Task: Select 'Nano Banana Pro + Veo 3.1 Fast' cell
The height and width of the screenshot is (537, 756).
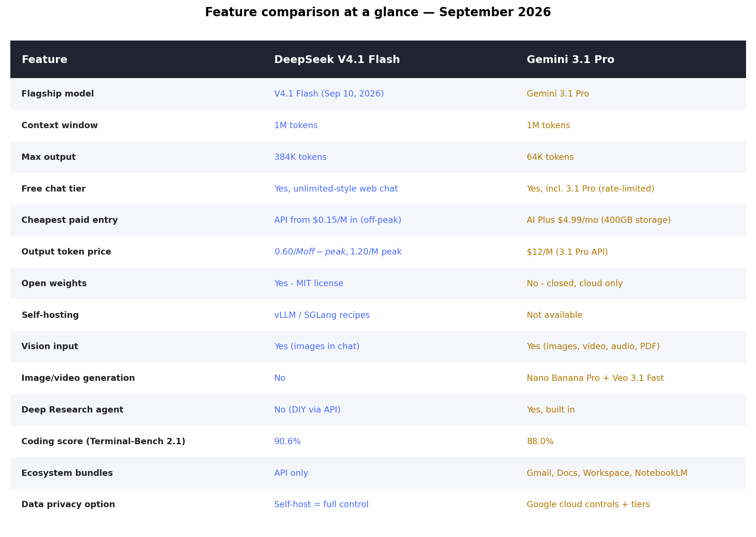Action: (595, 378)
